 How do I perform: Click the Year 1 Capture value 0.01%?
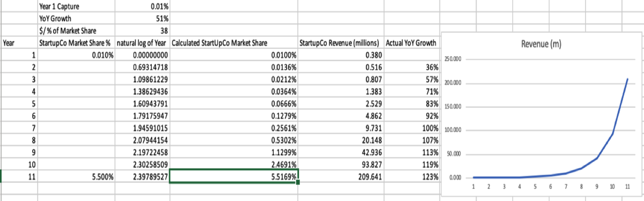[x=142, y=7]
